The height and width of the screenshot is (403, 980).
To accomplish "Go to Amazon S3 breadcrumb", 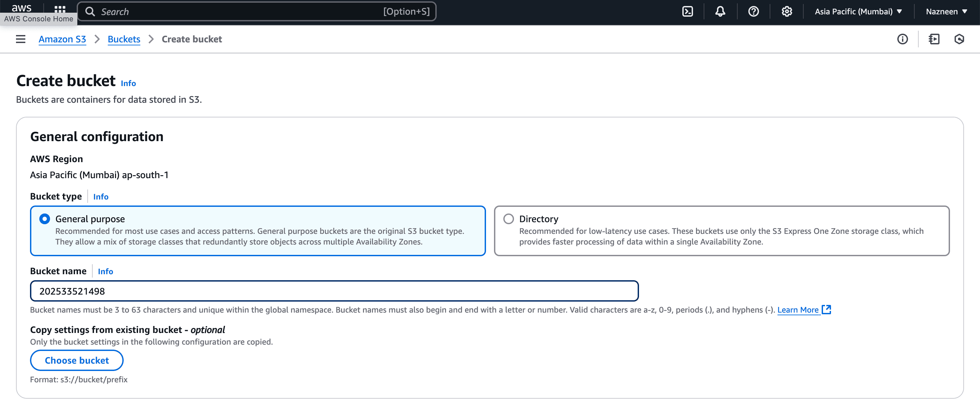I will point(62,39).
